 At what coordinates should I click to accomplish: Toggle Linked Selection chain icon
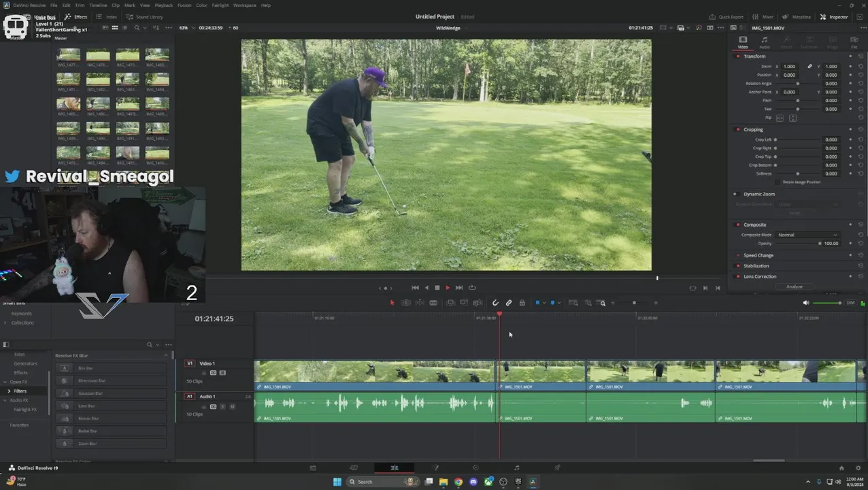pos(509,303)
